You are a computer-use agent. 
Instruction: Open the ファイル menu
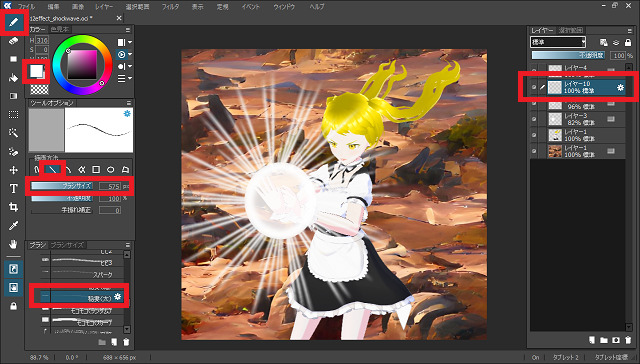tap(26, 7)
